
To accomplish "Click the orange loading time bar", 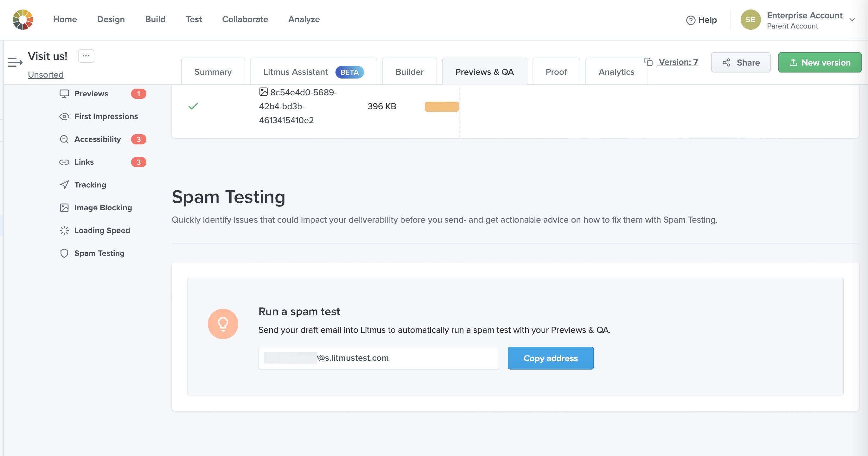I will (441, 106).
